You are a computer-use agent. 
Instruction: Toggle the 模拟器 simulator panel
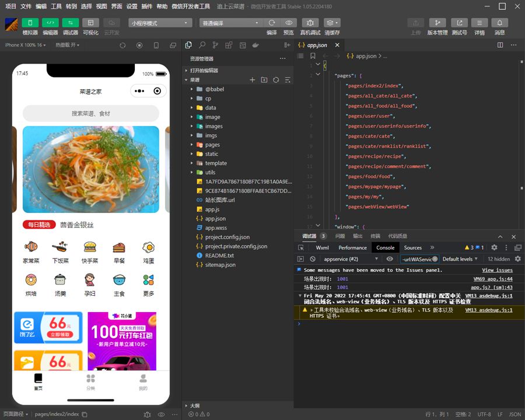pos(30,23)
